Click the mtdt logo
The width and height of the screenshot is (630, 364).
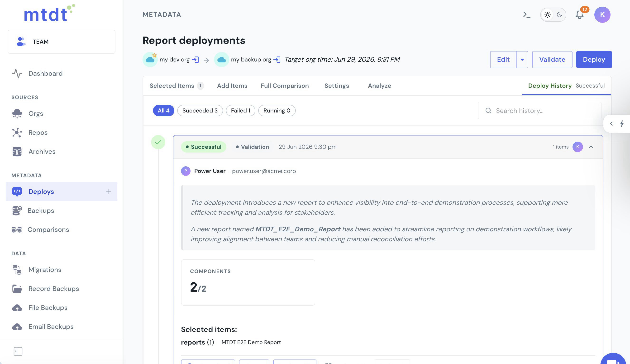click(49, 13)
